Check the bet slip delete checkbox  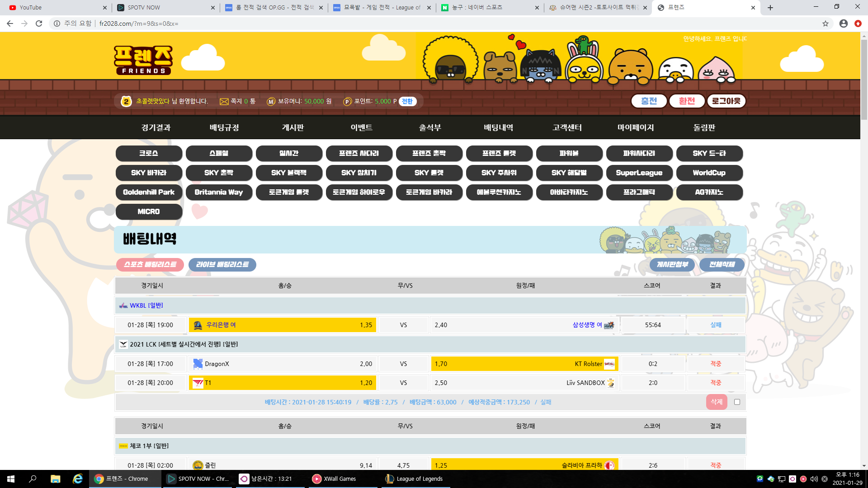(x=737, y=402)
